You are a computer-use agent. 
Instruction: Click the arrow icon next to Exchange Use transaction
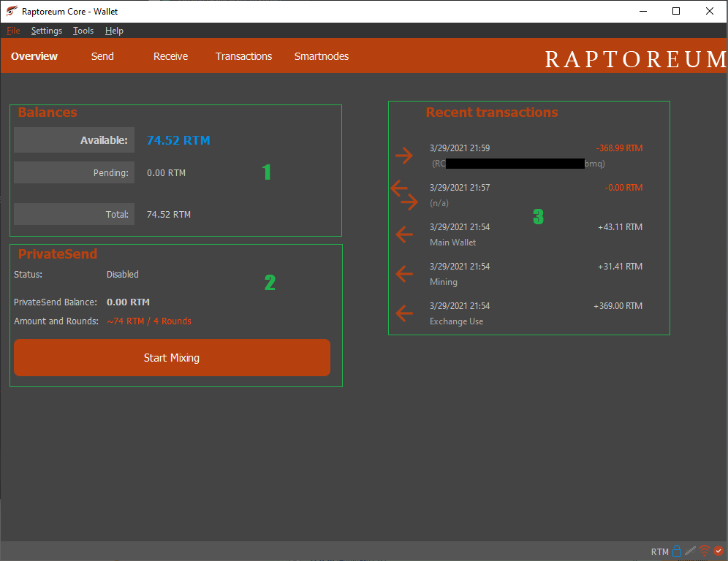(404, 313)
